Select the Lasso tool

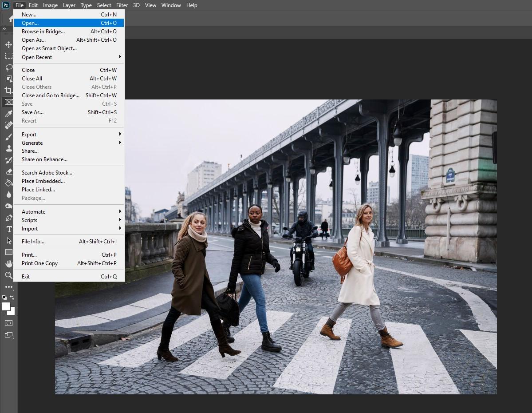8,68
